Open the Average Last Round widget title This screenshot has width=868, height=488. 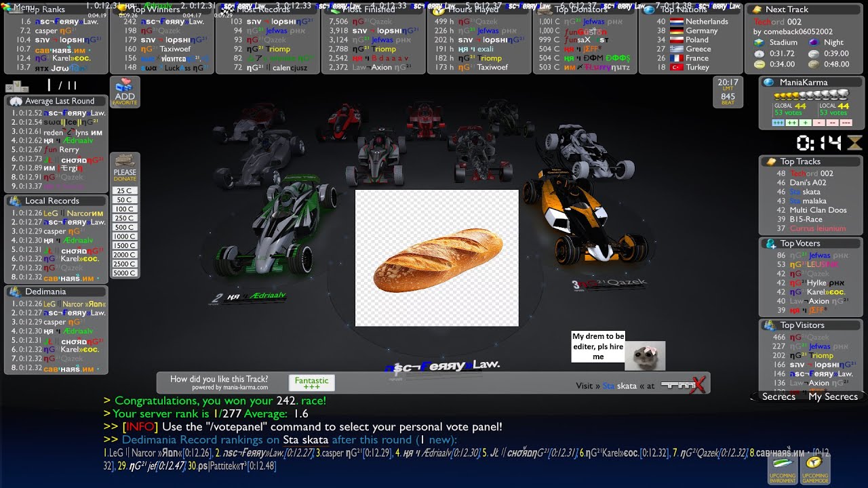[60, 101]
